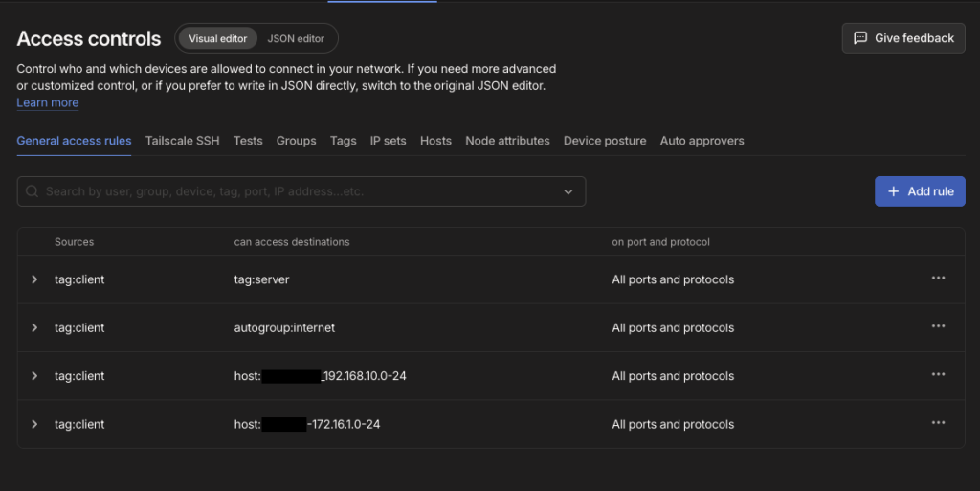Open more options for 192.168.10.0-24 host rule
Image resolution: width=980 pixels, height=491 pixels.
point(938,374)
